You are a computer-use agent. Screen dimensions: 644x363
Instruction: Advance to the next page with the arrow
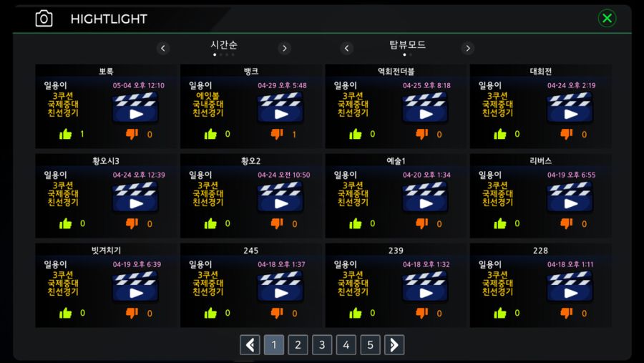[394, 344]
